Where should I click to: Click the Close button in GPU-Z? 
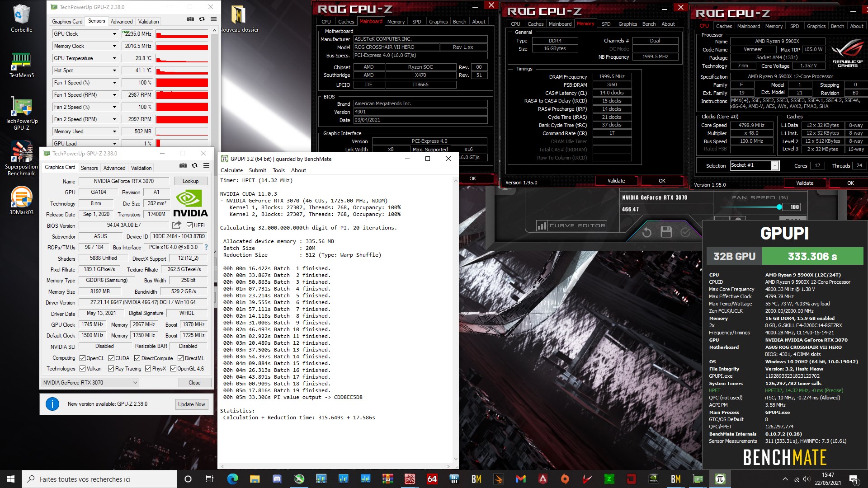(194, 383)
